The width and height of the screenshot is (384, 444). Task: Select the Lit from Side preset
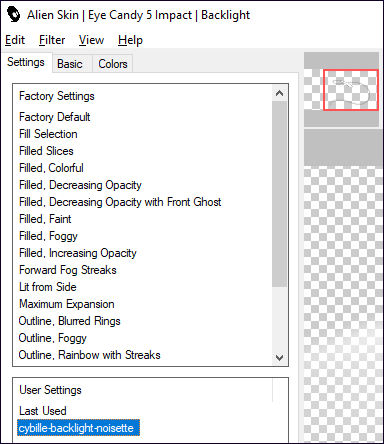pos(48,287)
